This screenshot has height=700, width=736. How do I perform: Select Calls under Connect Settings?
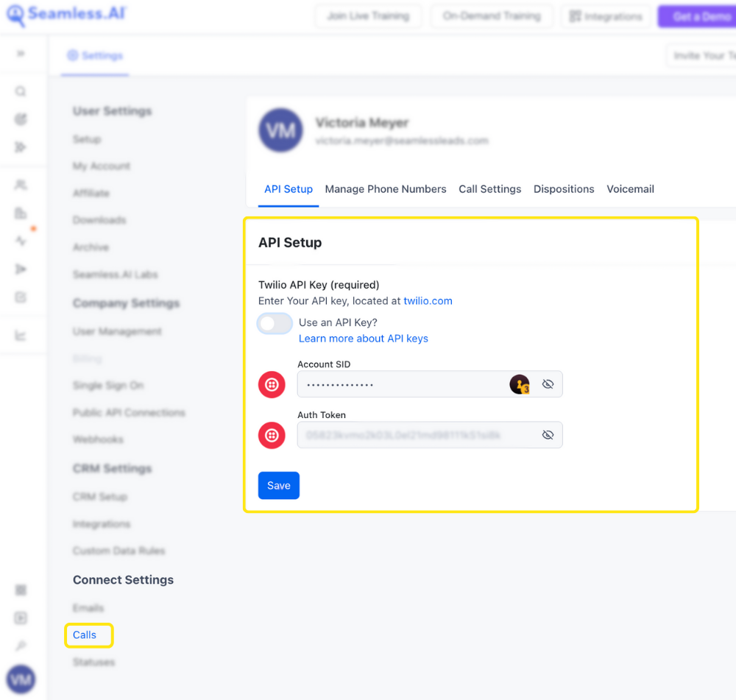pyautogui.click(x=85, y=634)
